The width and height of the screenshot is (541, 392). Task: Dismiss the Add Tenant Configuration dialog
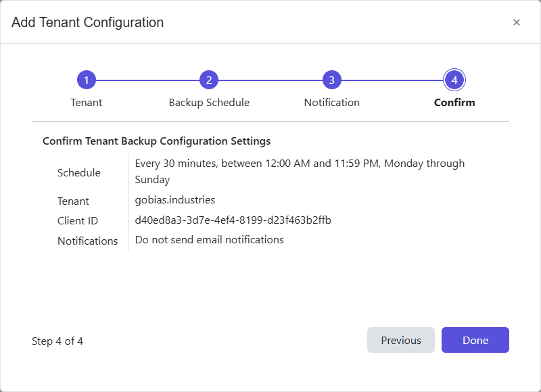(x=517, y=22)
